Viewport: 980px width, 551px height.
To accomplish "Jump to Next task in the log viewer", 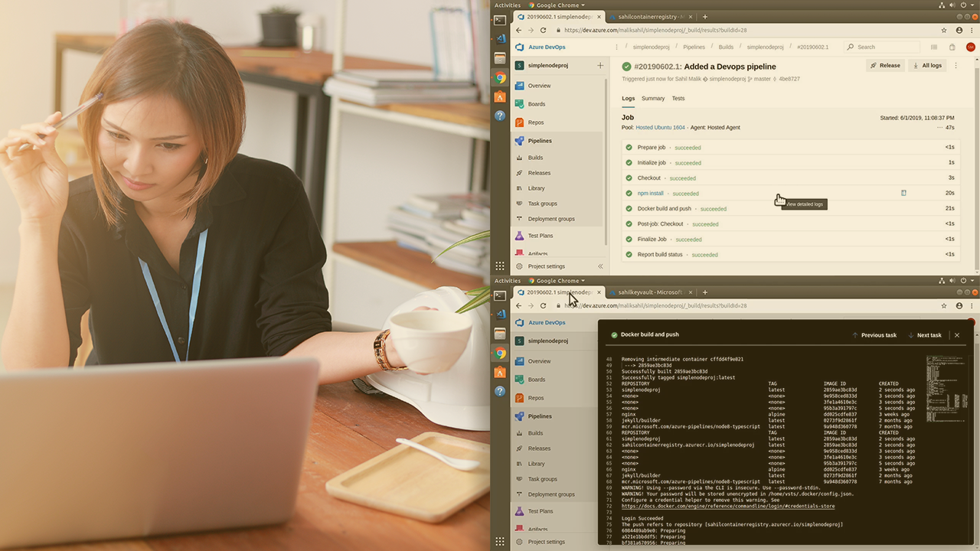I will click(x=924, y=335).
